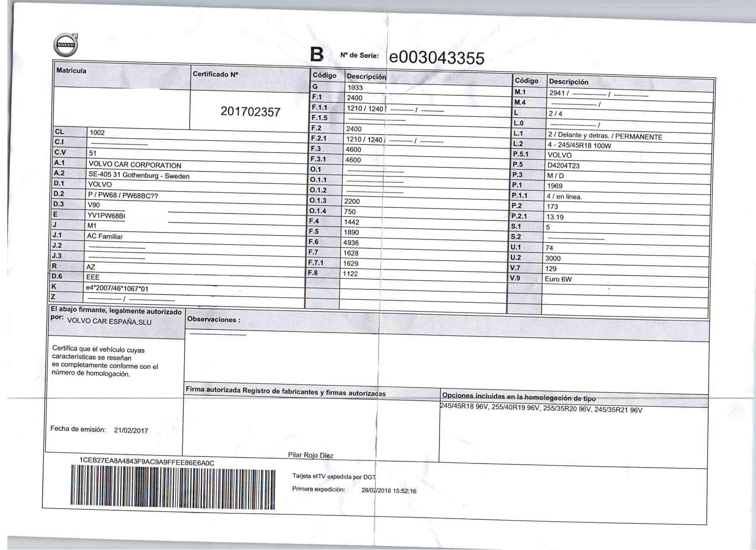The width and height of the screenshot is (756, 550).
Task: Click value 2 / 4 in row L
Action: click(x=555, y=114)
